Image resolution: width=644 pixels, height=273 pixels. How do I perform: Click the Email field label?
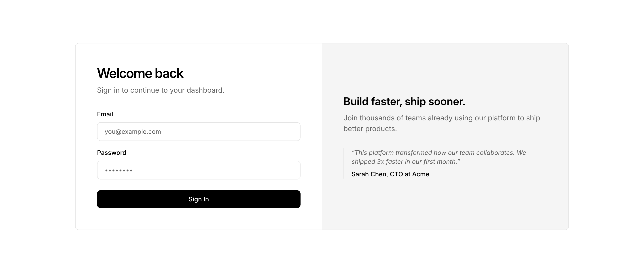pos(105,114)
